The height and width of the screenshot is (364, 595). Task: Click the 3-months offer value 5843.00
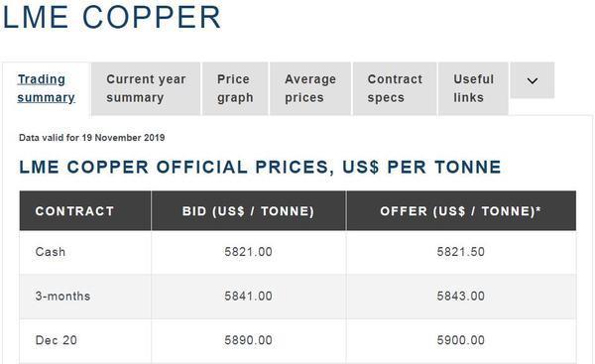[x=461, y=296]
